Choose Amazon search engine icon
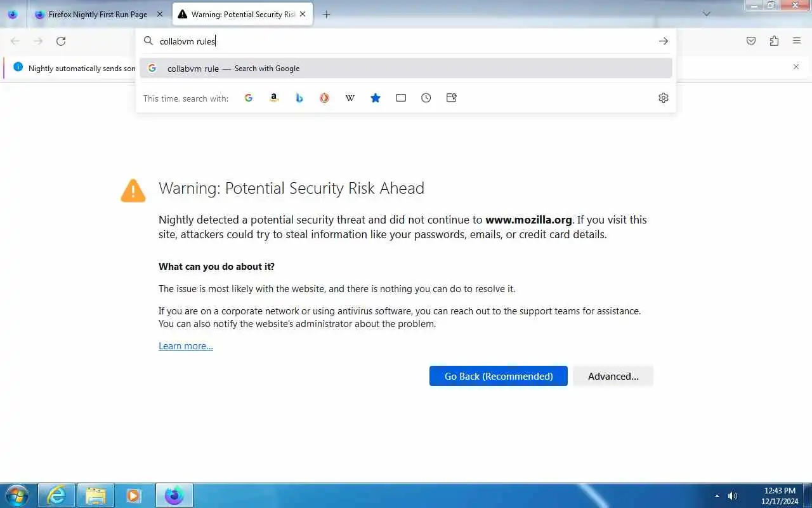Screen dimensions: 812x508 (274, 98)
